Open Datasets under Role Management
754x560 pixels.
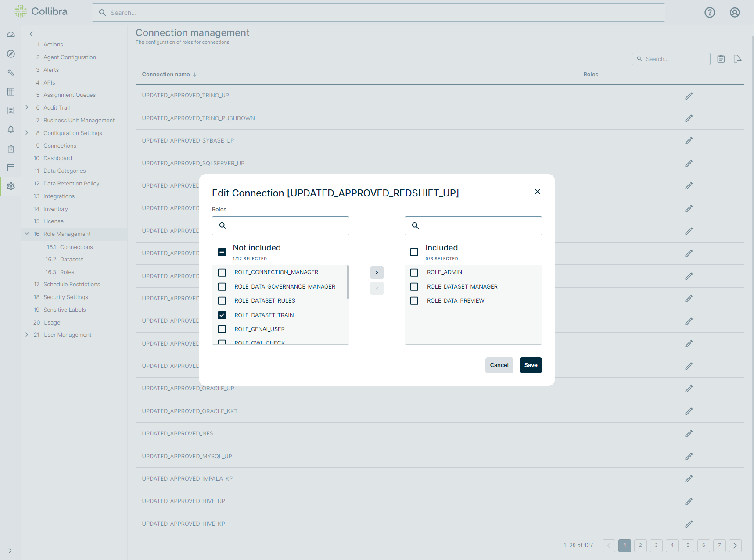[72, 260]
